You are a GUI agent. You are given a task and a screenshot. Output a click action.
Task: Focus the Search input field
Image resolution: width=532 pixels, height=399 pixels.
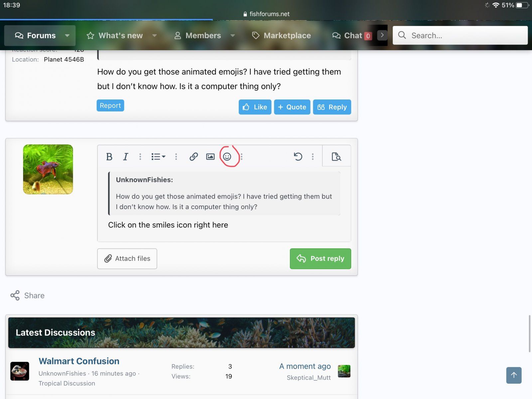[465, 36]
